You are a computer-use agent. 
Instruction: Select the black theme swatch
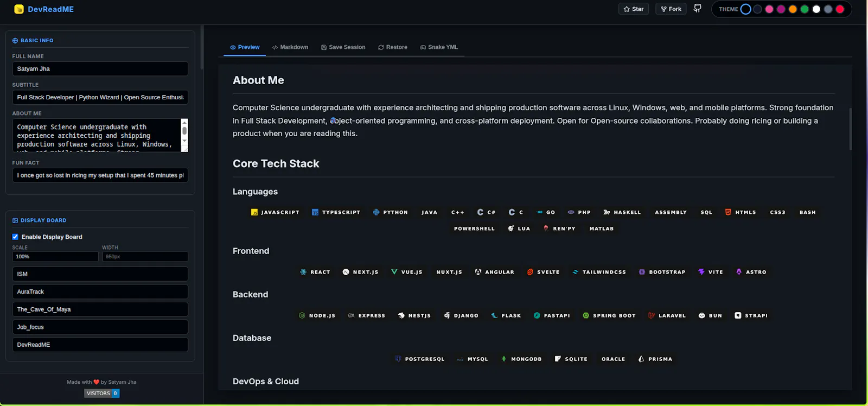(x=746, y=9)
